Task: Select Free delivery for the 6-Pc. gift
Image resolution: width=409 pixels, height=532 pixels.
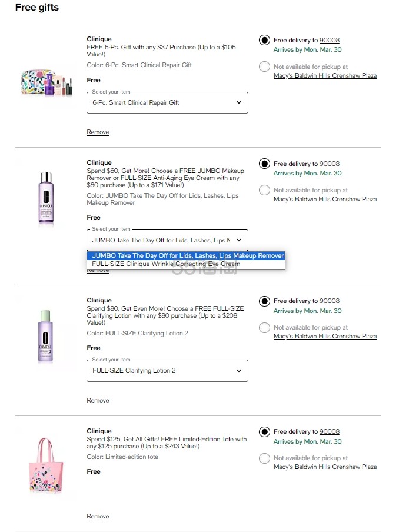Action: click(x=264, y=40)
